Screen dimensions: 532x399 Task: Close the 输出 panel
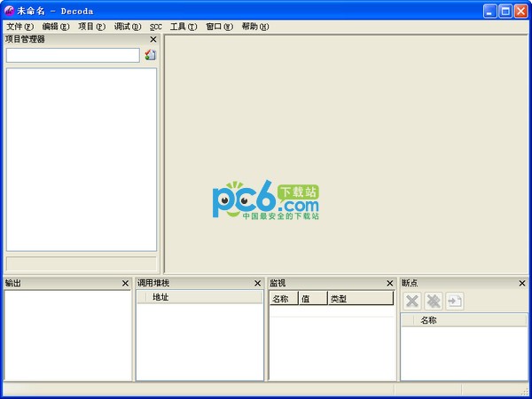[x=125, y=284]
